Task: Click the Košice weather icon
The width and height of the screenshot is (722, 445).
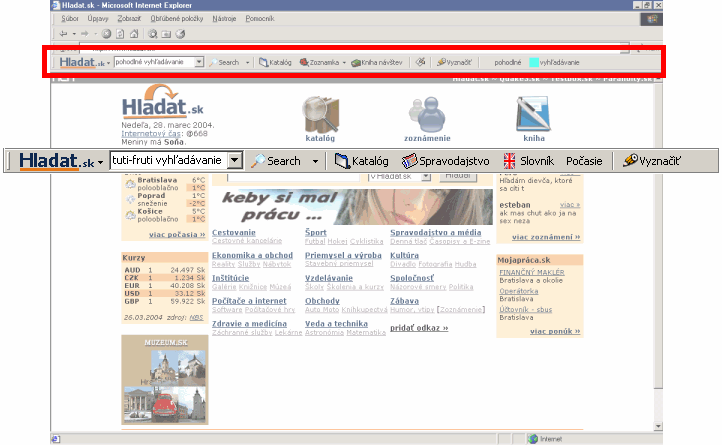Action: click(130, 215)
